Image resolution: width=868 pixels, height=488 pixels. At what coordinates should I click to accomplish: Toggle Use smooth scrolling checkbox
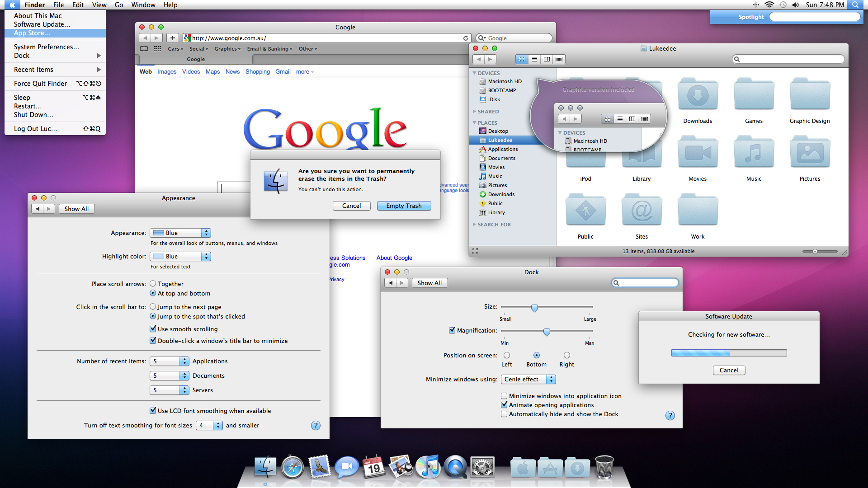click(153, 329)
